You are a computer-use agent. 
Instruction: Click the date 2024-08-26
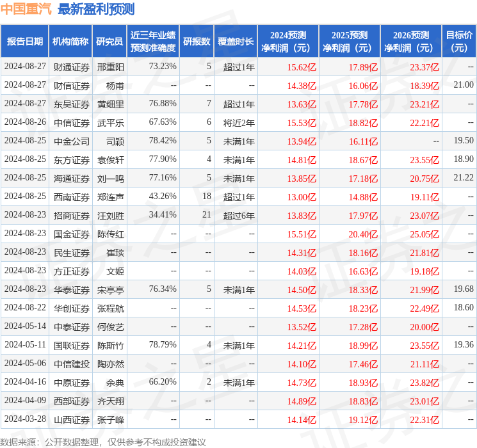pos(25,122)
